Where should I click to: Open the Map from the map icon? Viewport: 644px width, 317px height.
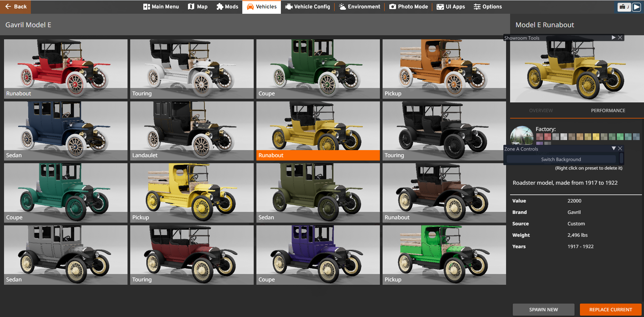pyautogui.click(x=191, y=7)
